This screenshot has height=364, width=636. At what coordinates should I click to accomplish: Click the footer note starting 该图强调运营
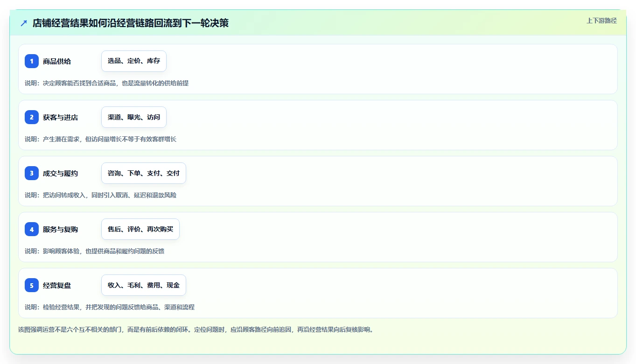tap(196, 329)
